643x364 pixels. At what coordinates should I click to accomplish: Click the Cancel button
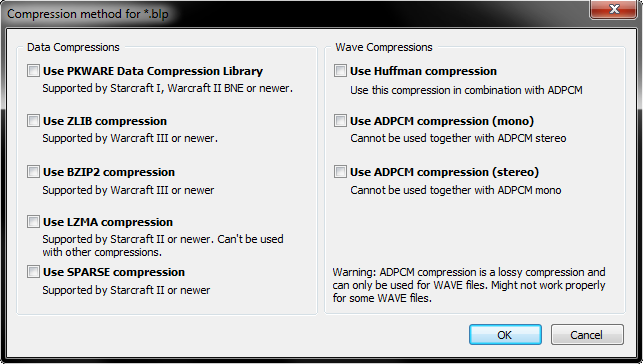(587, 334)
